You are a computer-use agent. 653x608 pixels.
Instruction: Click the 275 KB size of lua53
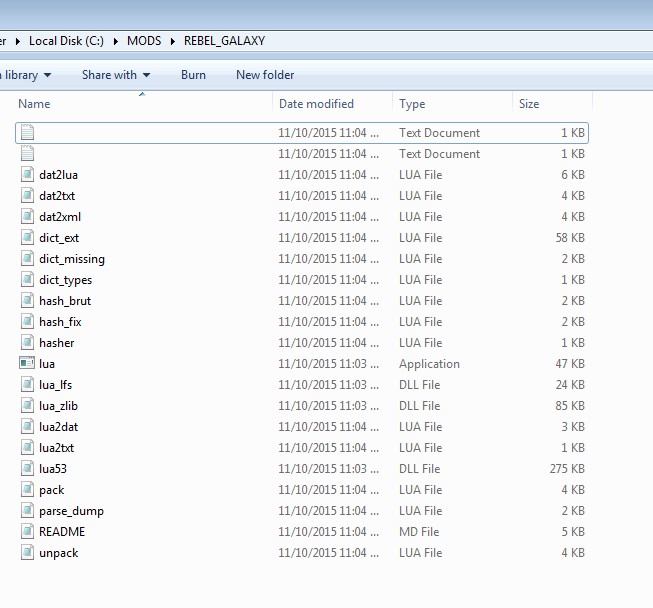[x=567, y=468]
